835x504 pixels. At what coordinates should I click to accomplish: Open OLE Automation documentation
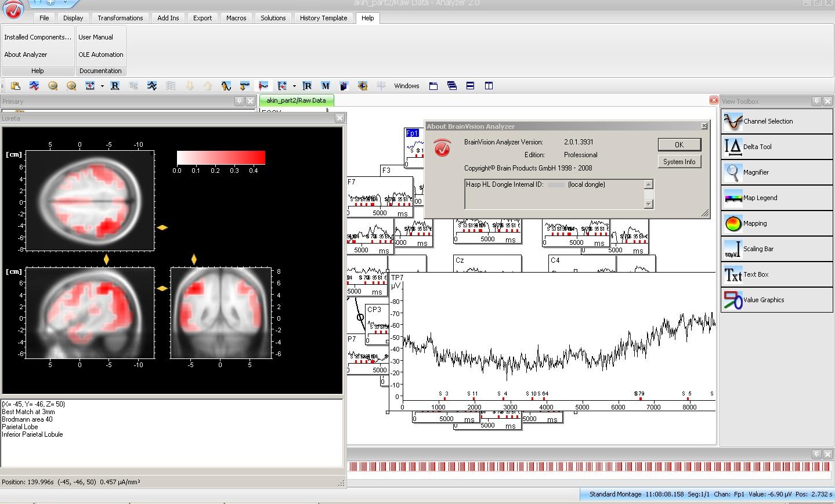[101, 55]
